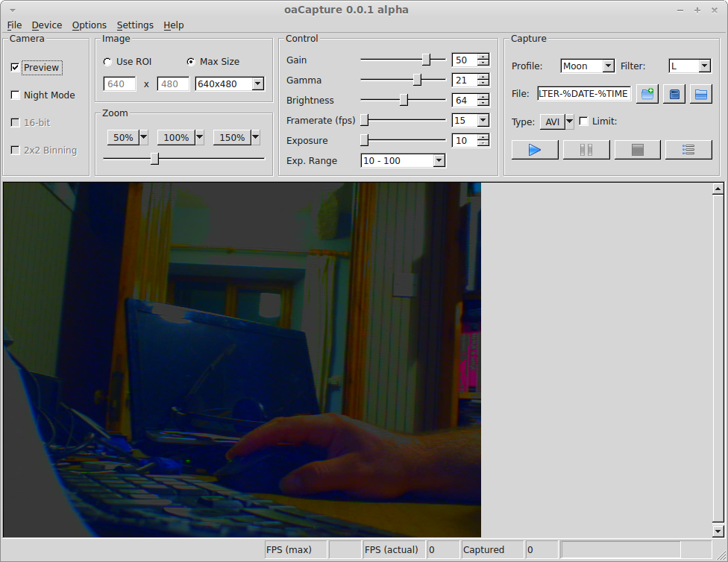The width and height of the screenshot is (728, 562).
Task: Tick the Limit checkbox
Action: (x=583, y=121)
